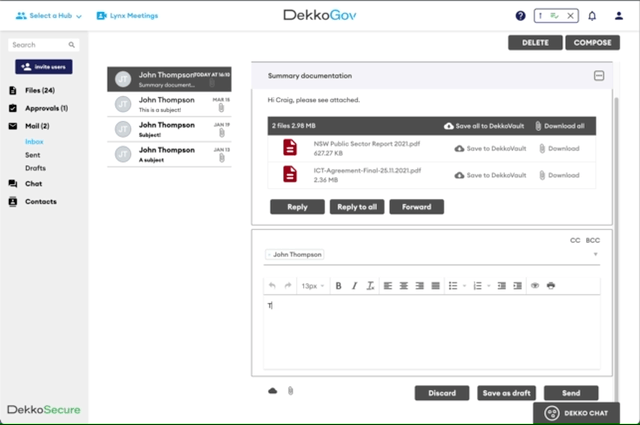Screen dimensions: 640x425
Task: Attach a file with paperclip below editor
Action: 290,391
